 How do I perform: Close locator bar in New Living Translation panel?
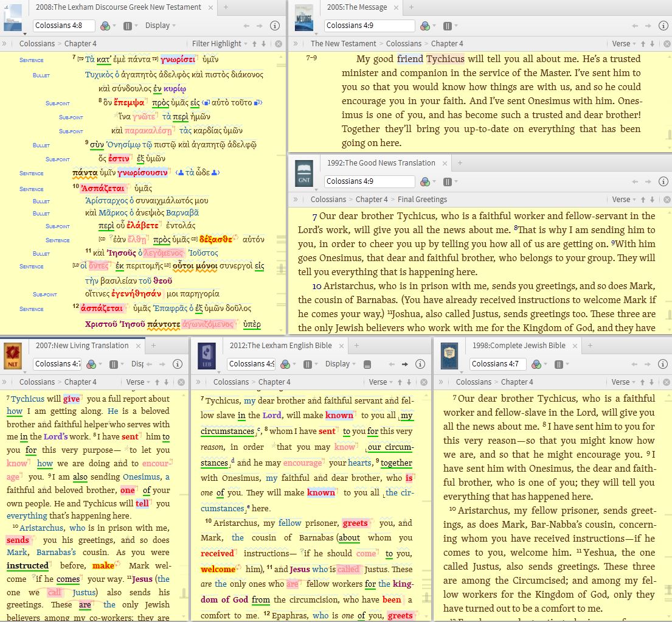pyautogui.click(x=181, y=382)
